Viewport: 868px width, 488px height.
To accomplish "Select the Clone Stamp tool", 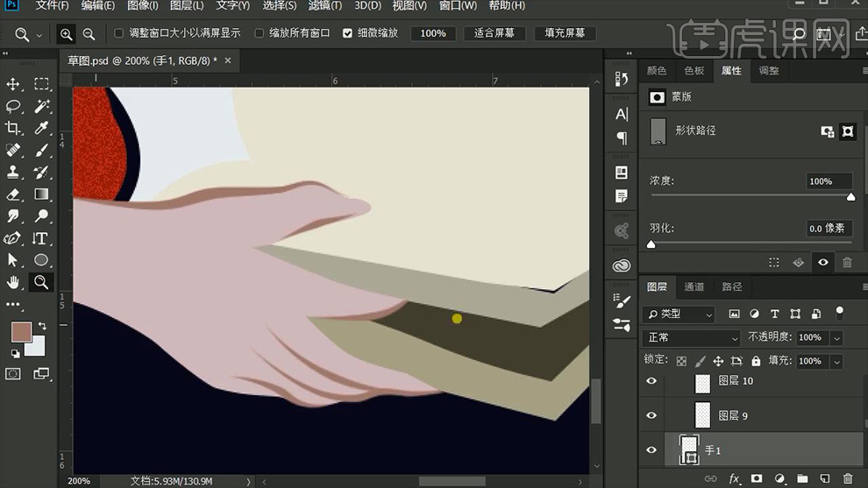I will pos(13,172).
